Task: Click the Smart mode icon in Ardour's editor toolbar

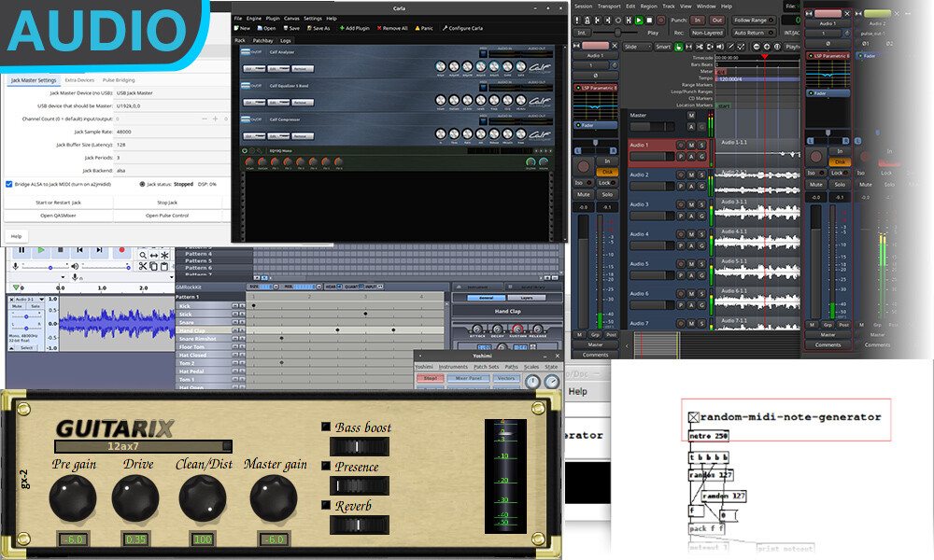Action: coord(665,45)
